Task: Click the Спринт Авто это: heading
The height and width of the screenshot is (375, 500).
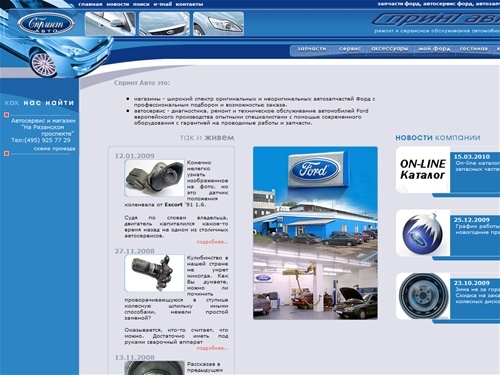Action: pyautogui.click(x=142, y=83)
